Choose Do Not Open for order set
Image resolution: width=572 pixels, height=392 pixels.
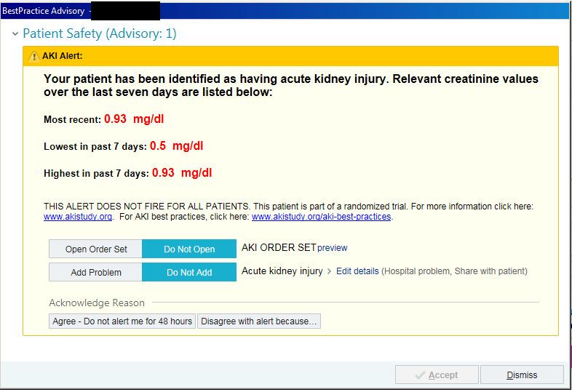[x=189, y=249]
